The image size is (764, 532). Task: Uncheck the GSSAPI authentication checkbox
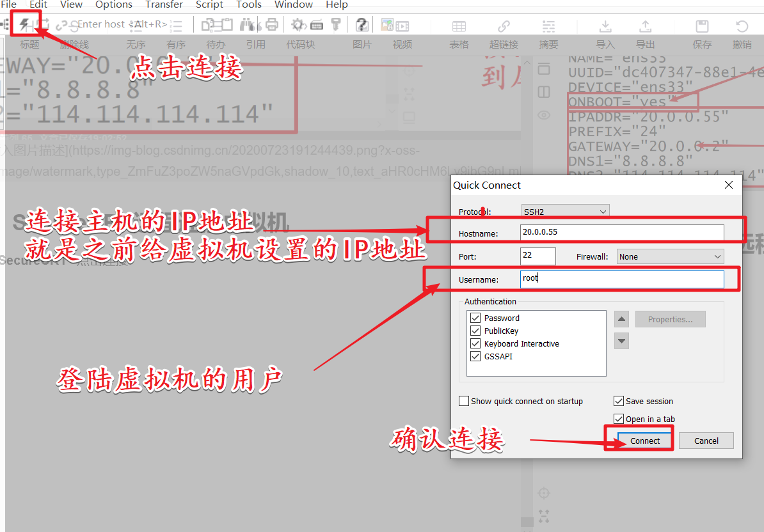click(475, 356)
